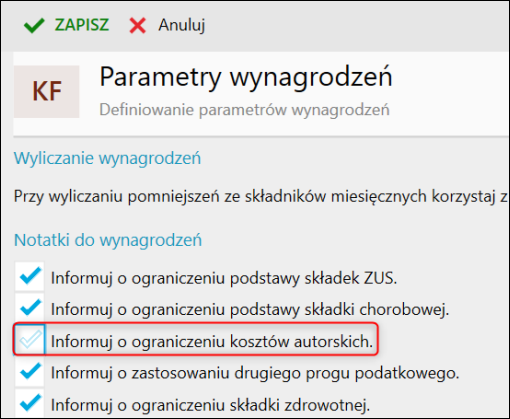Click label 'Informuj o ograniczeniu kosztów autorskich.'

pos(212,342)
